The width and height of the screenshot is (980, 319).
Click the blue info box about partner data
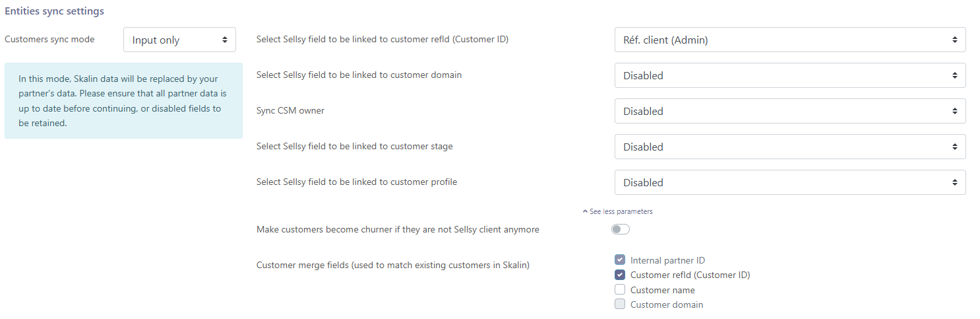pyautogui.click(x=123, y=100)
